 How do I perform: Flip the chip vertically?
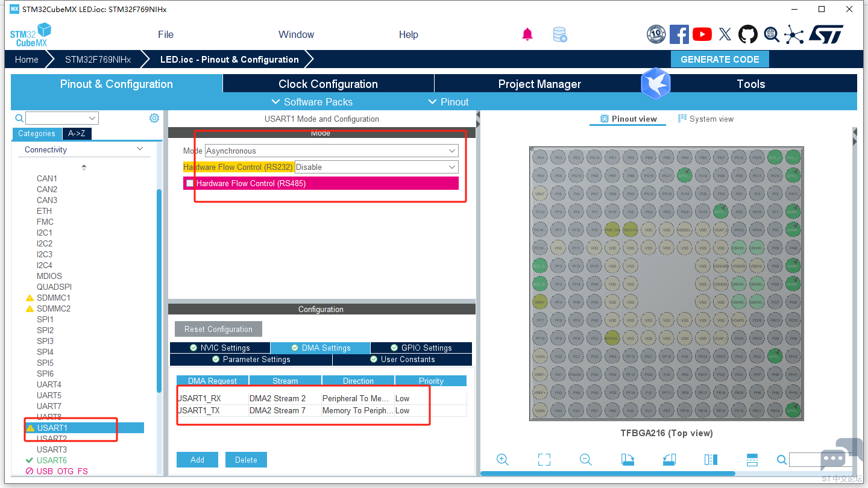click(x=752, y=460)
